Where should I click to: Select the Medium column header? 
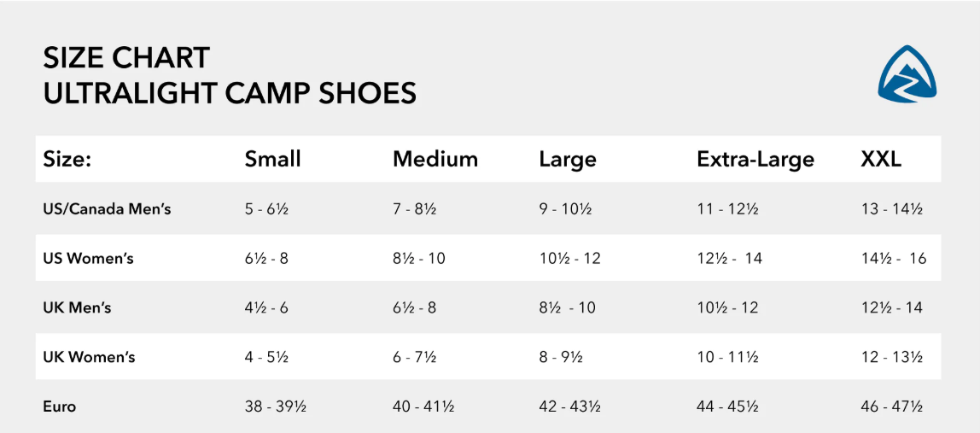[x=435, y=159]
